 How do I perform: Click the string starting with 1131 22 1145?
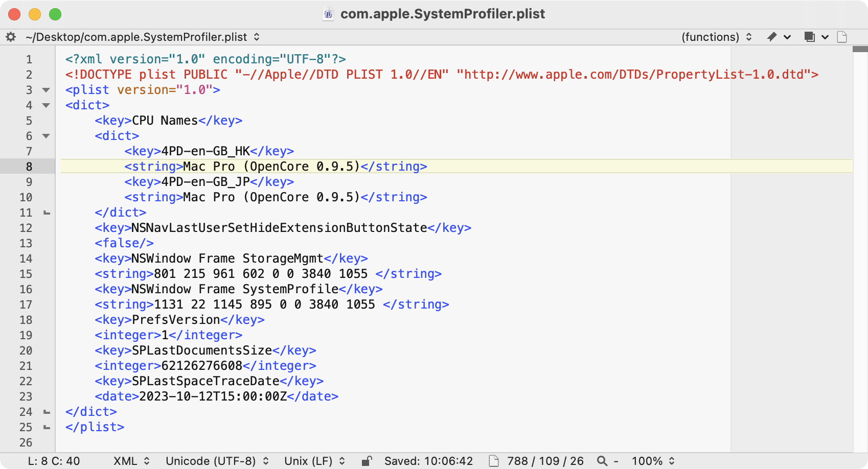pos(272,304)
